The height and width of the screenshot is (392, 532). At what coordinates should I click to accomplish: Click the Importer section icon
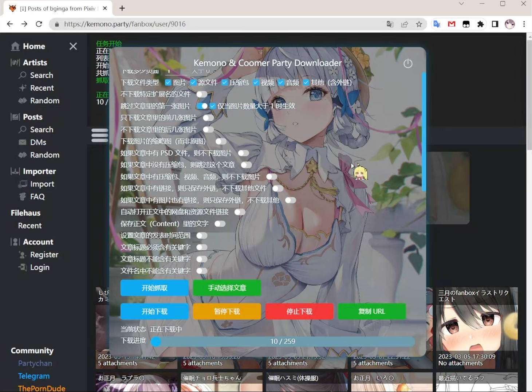click(15, 171)
